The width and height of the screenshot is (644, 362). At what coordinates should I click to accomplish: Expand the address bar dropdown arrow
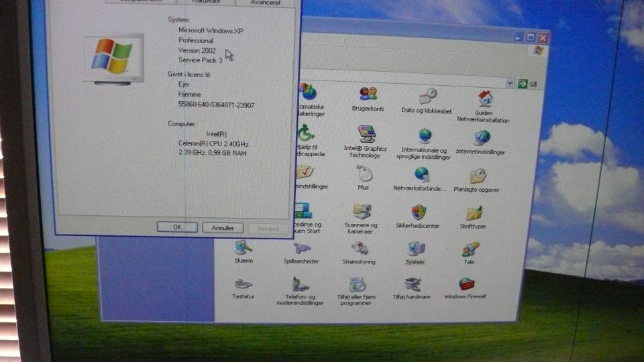(510, 83)
